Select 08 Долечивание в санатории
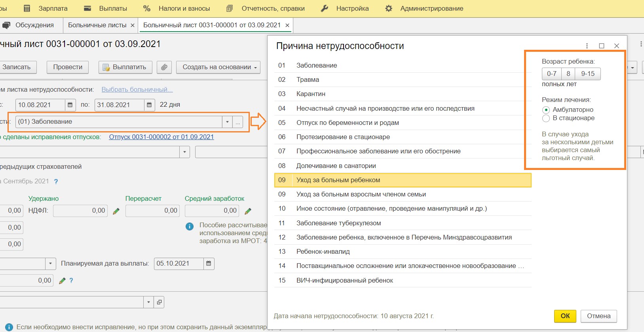 pyautogui.click(x=403, y=166)
